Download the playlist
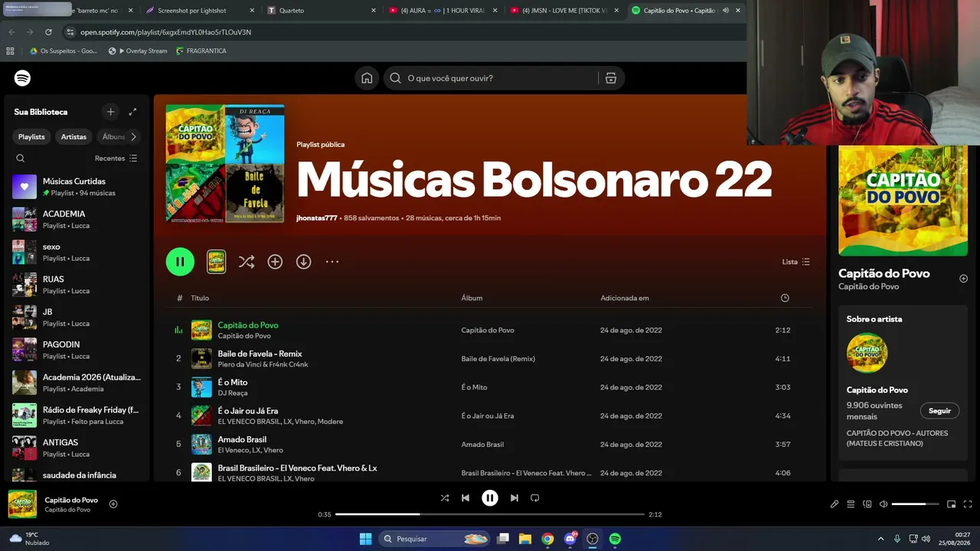The height and width of the screenshot is (551, 980). [x=304, y=262]
